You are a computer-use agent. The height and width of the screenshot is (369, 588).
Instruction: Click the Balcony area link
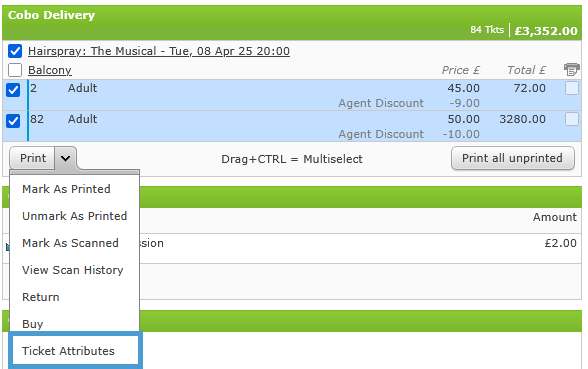50,70
